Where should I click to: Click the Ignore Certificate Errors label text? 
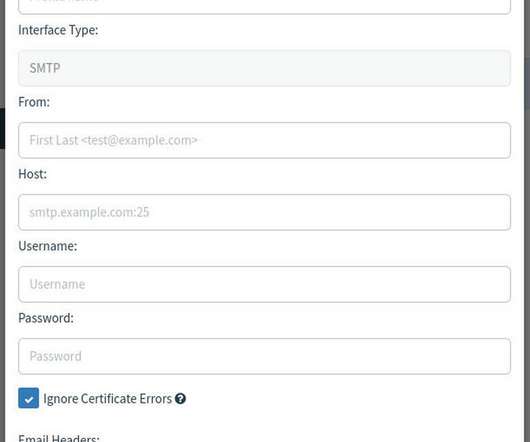coord(107,399)
